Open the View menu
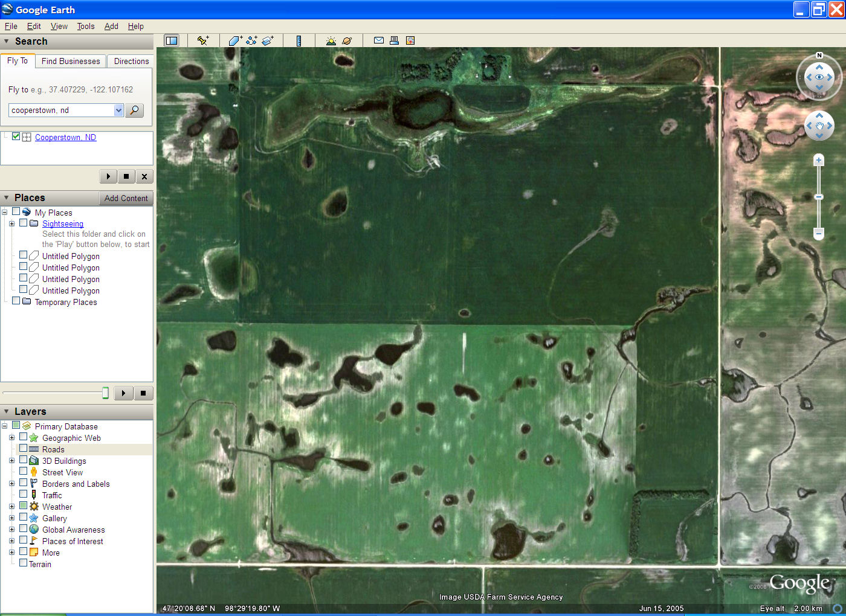Viewport: 846px width, 616px height. [x=59, y=27]
